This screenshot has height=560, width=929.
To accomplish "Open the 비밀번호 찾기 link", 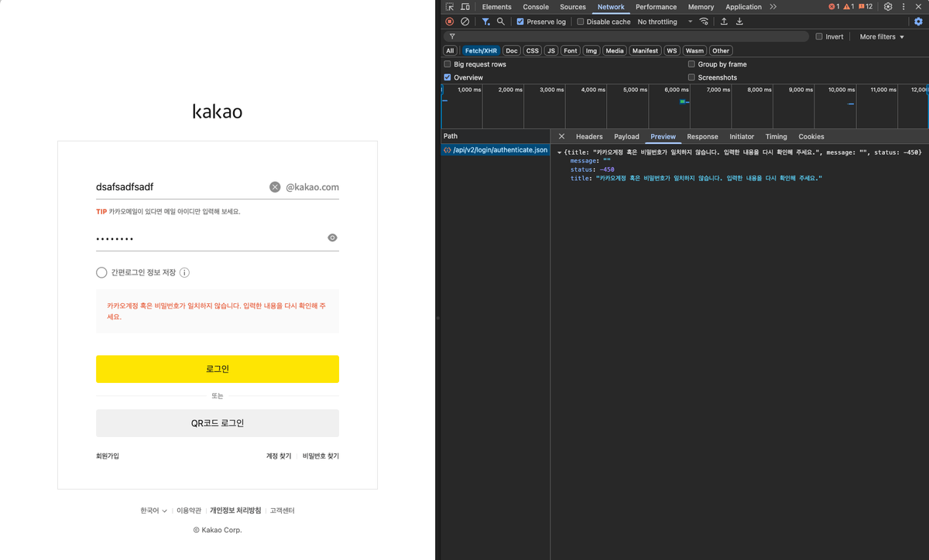I will [x=321, y=456].
